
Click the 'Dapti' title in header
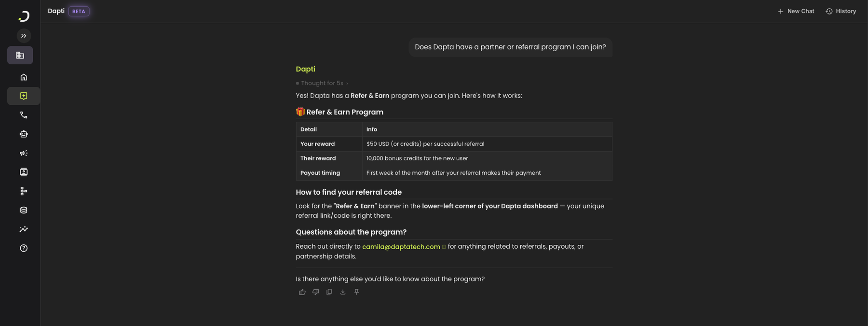(x=56, y=11)
